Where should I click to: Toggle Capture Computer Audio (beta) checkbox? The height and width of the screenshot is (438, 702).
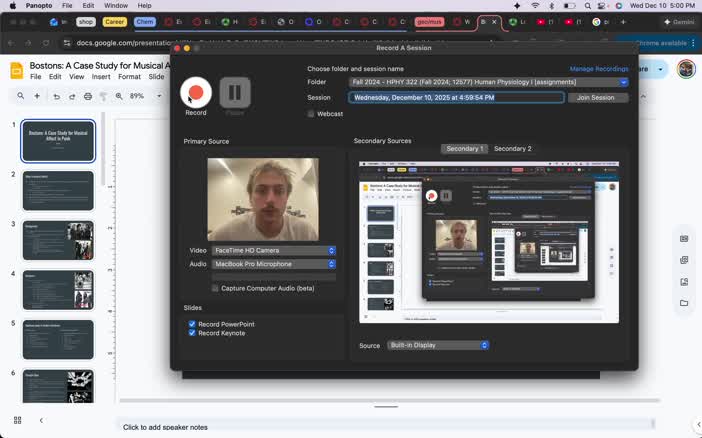(215, 288)
